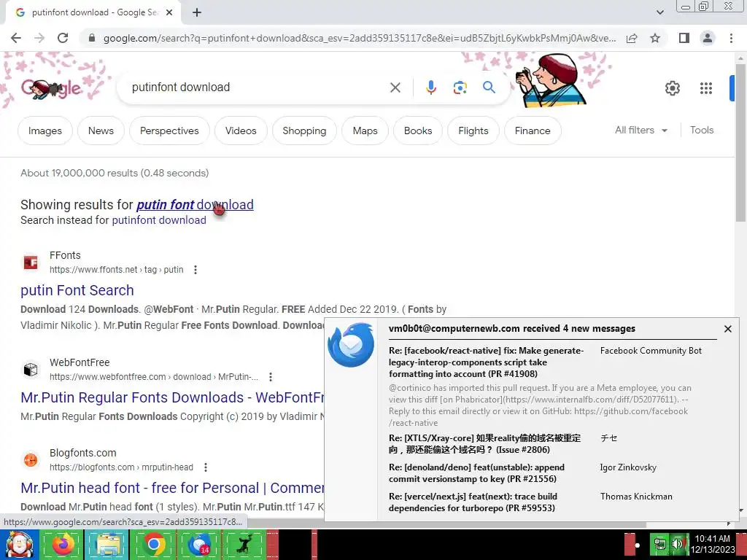Open the Start menu Santa icon
This screenshot has height=560, width=747.
coord(19,544)
